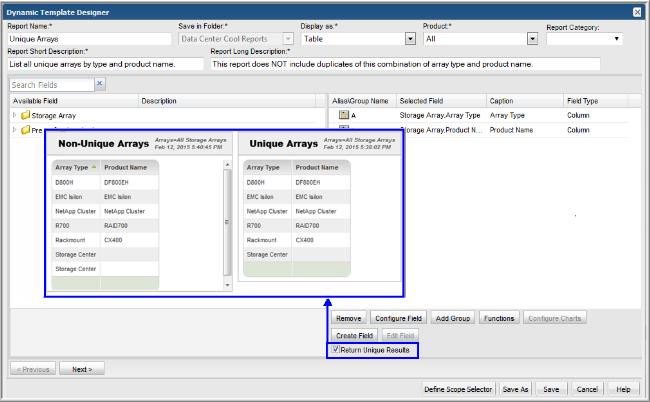Open the Product dropdown
The image size is (650, 402).
click(x=533, y=39)
